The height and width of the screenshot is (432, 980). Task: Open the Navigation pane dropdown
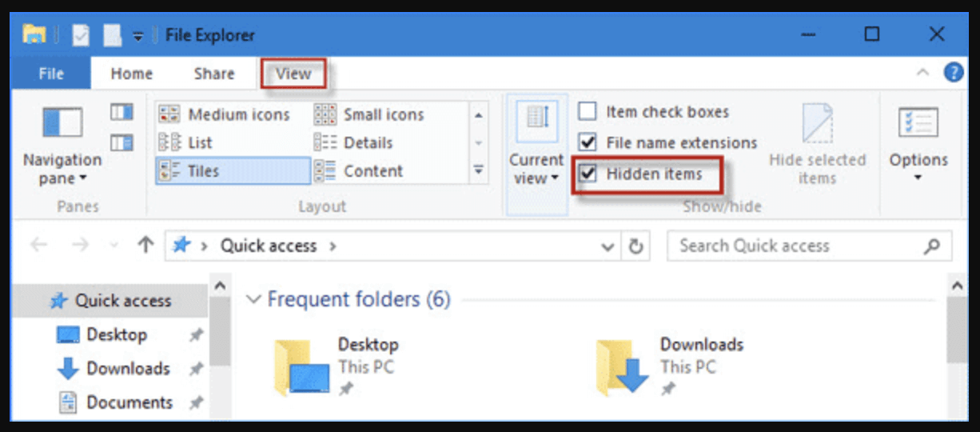click(62, 146)
